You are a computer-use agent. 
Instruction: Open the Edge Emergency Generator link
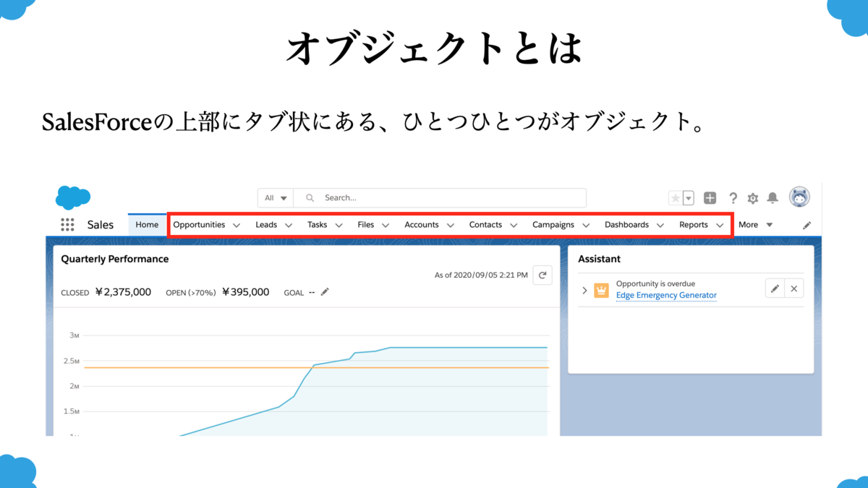[x=666, y=295]
